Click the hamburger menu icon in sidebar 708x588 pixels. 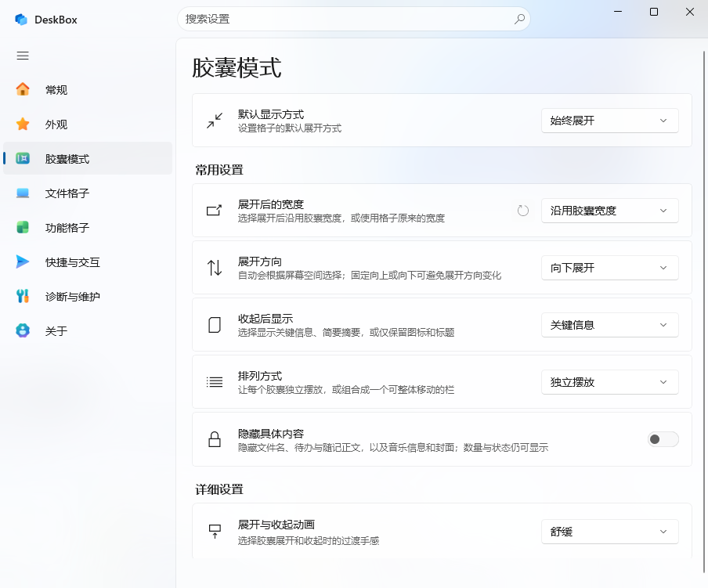(x=23, y=56)
